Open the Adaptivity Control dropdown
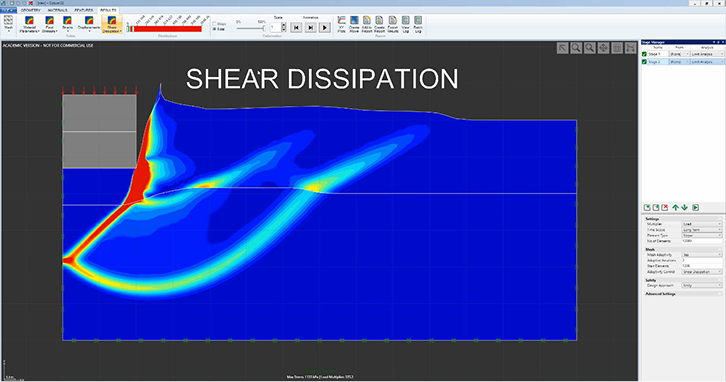 (x=702, y=272)
